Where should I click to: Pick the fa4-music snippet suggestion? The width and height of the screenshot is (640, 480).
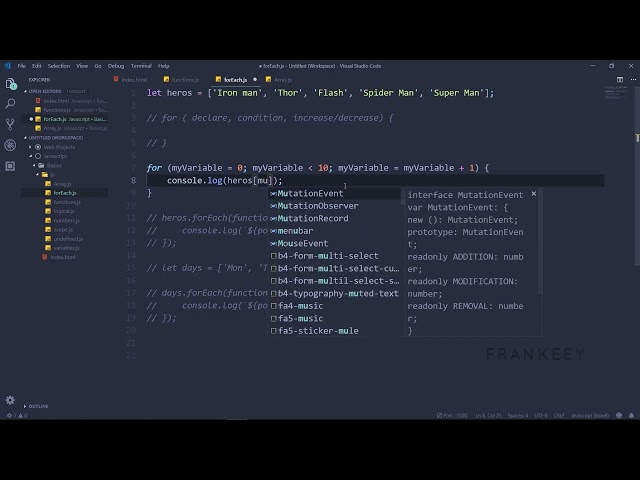tap(334, 306)
